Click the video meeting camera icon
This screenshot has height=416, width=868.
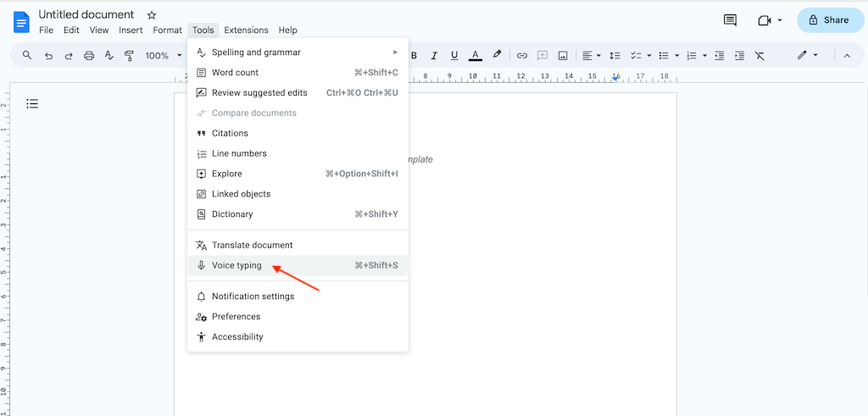point(765,20)
